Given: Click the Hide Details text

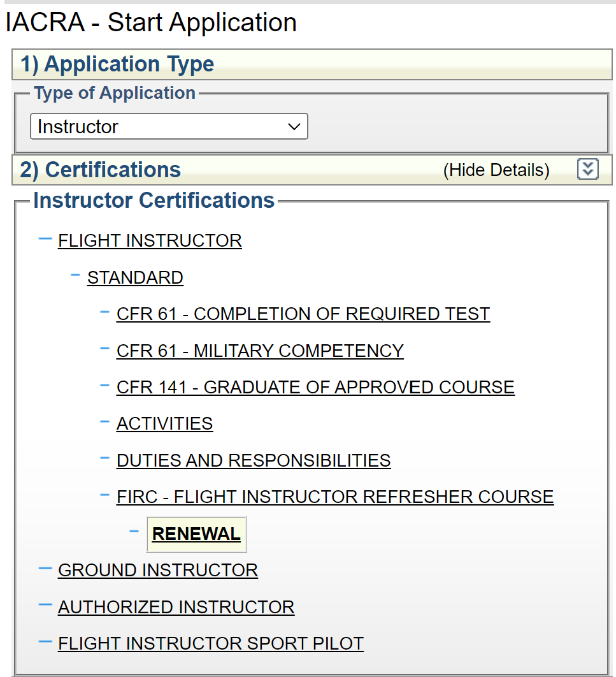Looking at the screenshot, I should 496,170.
